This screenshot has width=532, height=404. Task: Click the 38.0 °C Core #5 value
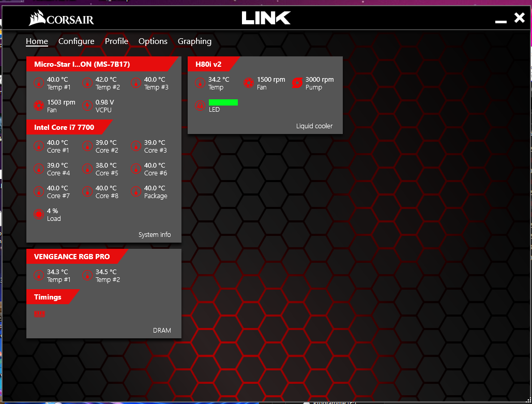[106, 166]
